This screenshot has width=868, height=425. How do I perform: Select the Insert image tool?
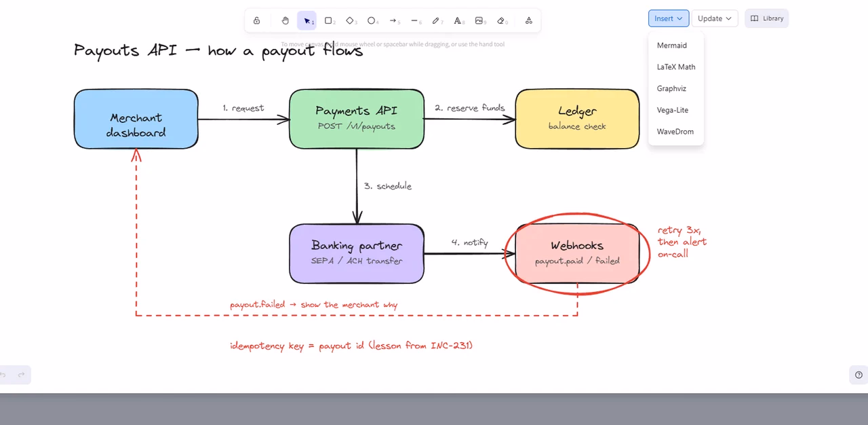coord(480,21)
